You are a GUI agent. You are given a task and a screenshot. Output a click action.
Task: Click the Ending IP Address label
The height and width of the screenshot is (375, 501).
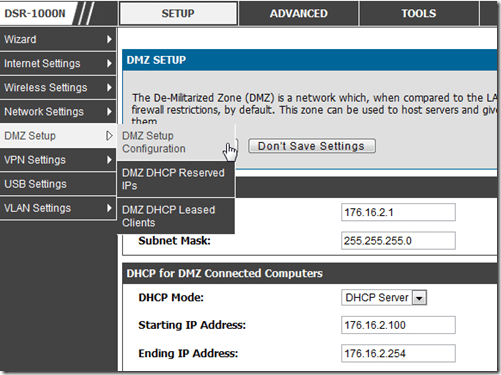point(188,353)
